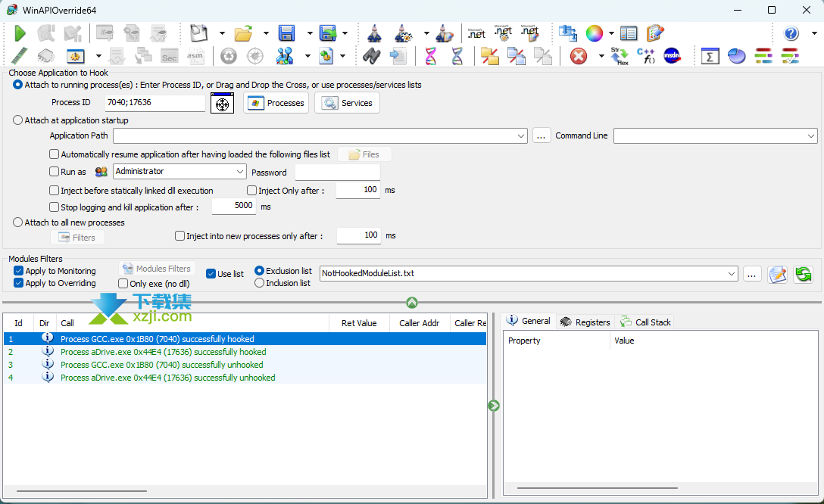Click the plain Microsoft .net icon

tap(476, 33)
